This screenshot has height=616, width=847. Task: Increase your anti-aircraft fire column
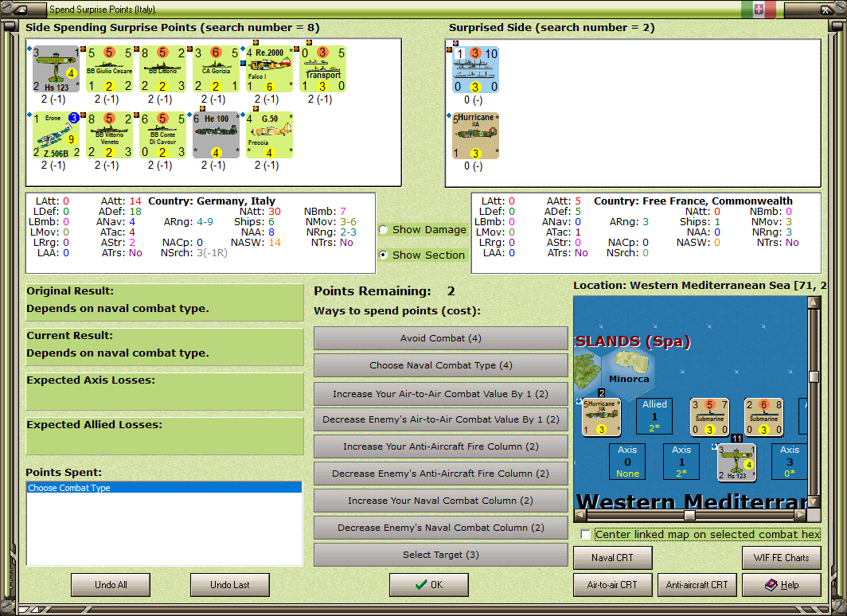440,446
